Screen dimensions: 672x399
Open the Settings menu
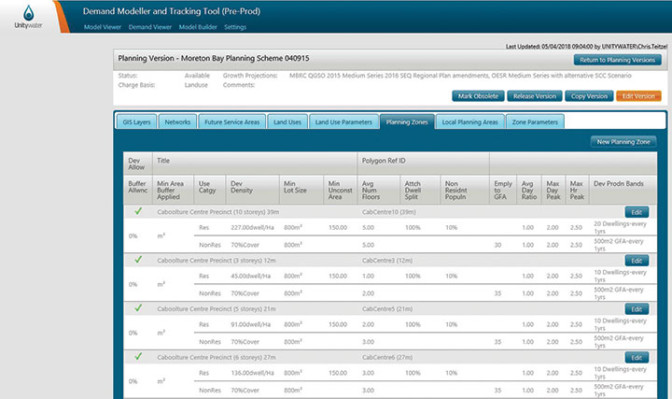click(235, 27)
